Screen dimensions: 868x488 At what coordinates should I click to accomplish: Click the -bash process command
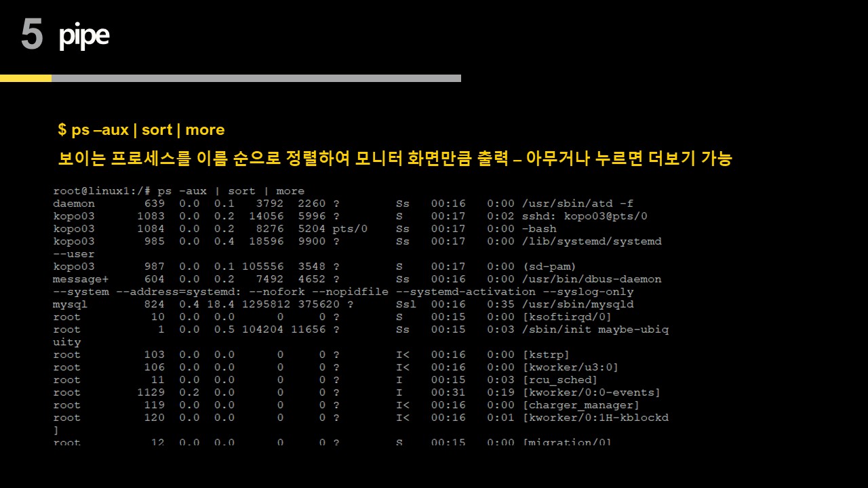[539, 229]
